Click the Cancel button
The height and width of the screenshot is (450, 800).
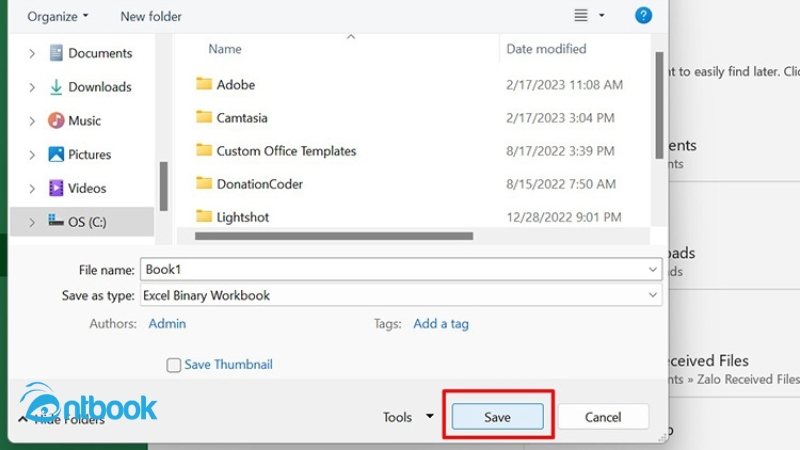click(603, 417)
